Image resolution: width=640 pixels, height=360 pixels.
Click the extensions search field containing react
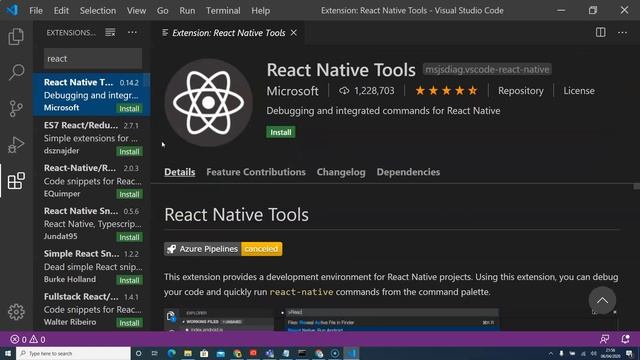point(93,58)
